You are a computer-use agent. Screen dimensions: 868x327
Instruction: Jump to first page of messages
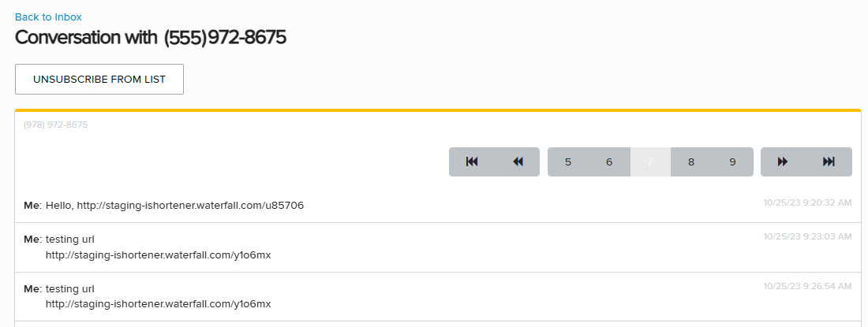click(472, 162)
